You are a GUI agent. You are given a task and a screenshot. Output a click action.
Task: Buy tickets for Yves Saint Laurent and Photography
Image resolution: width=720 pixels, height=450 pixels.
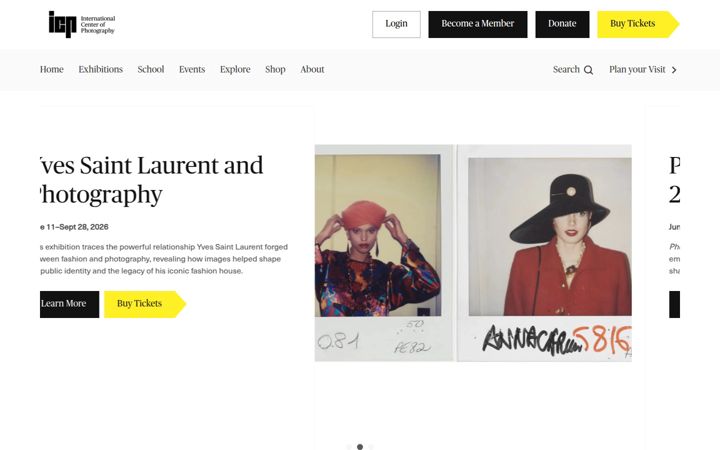coord(145,304)
